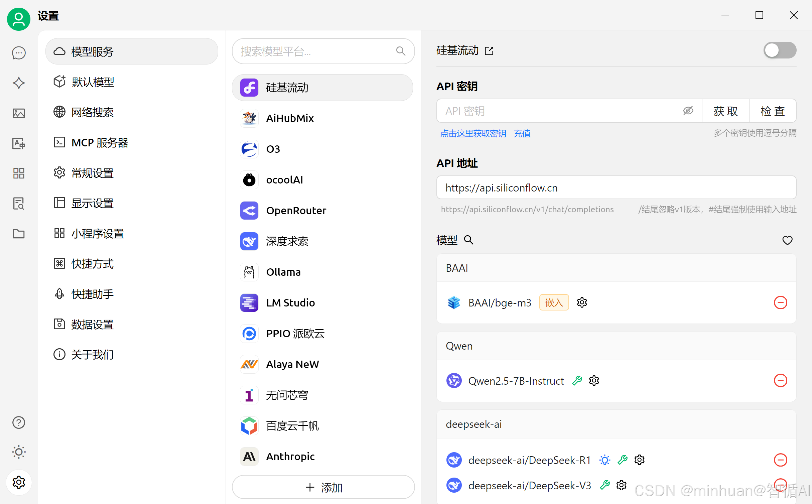
Task: Select the MCP 服务器 settings menu
Action: coord(100,143)
